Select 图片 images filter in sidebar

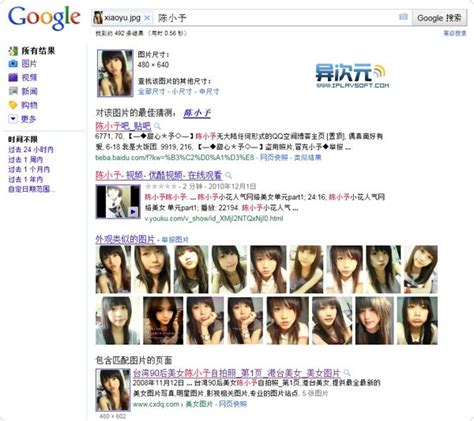[x=29, y=63]
